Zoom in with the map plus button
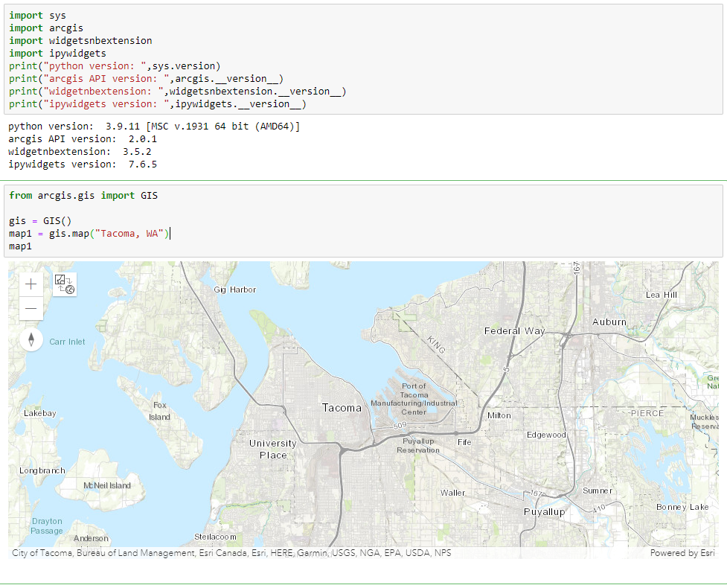The image size is (727, 588). (x=31, y=284)
